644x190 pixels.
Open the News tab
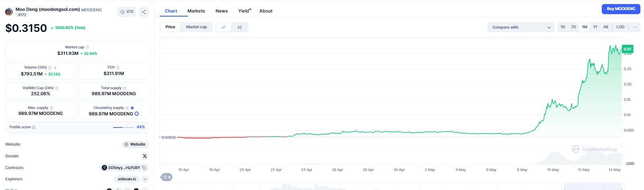pos(221,11)
